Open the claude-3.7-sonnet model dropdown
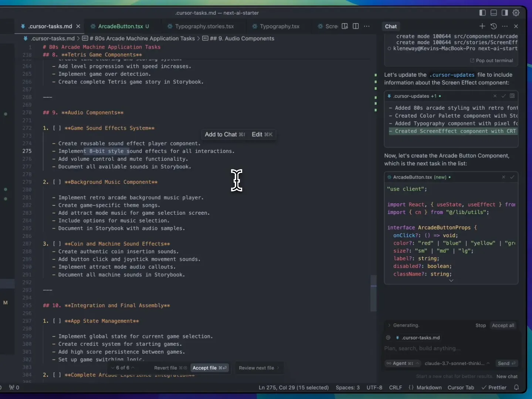Image resolution: width=532 pixels, height=399 pixels. [457, 364]
